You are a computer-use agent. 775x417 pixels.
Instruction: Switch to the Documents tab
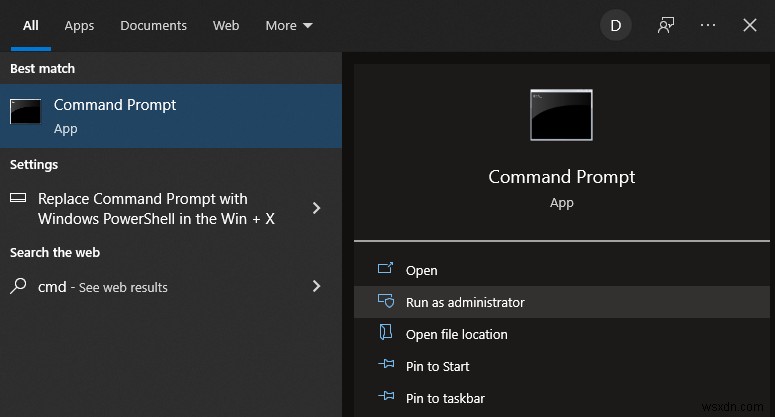coord(153,26)
